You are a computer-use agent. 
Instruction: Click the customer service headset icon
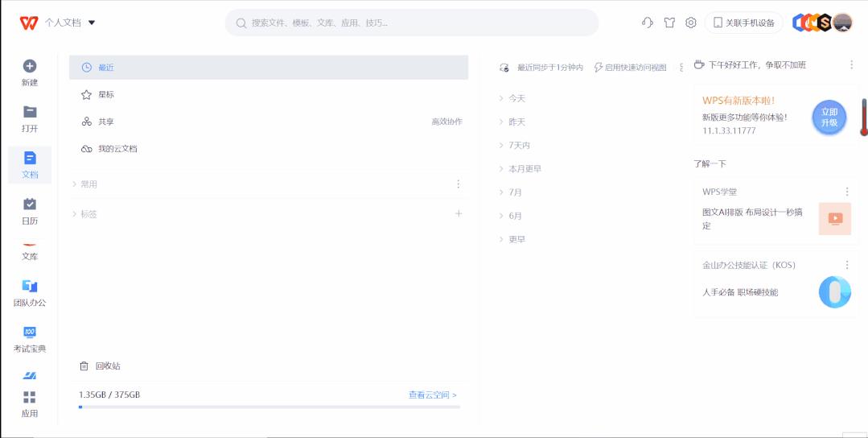tap(647, 23)
